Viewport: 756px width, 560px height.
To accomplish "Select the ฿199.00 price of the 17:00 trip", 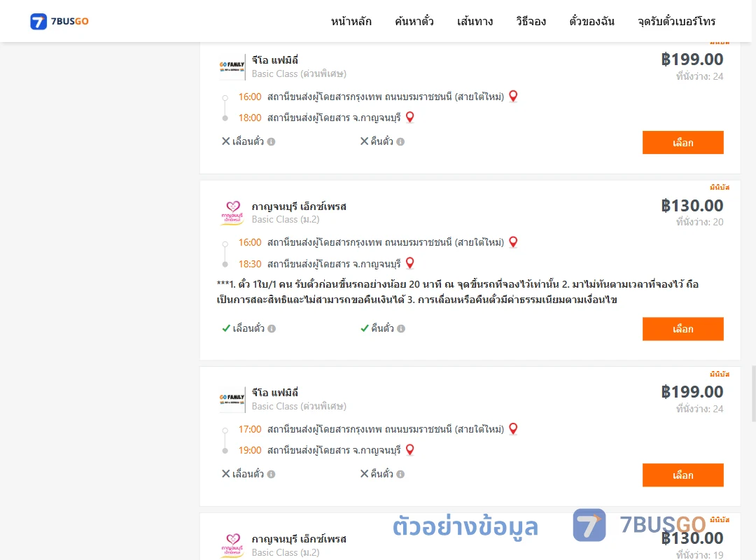I will tap(692, 392).
